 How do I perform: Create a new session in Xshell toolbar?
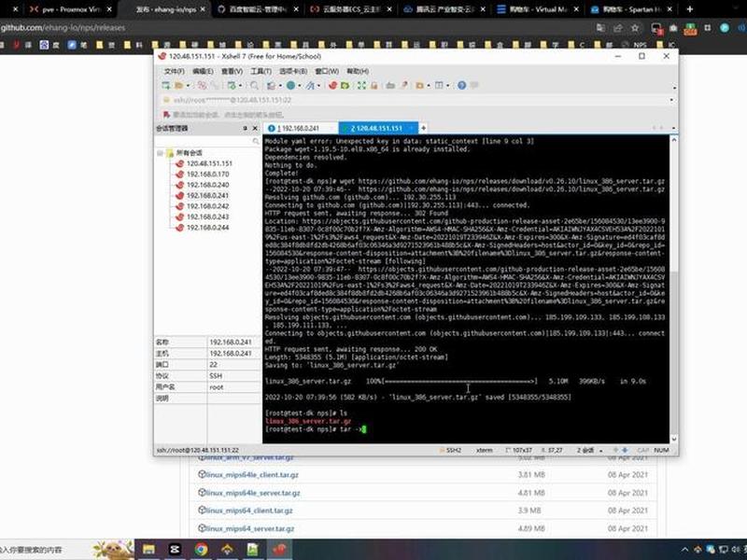[x=166, y=85]
